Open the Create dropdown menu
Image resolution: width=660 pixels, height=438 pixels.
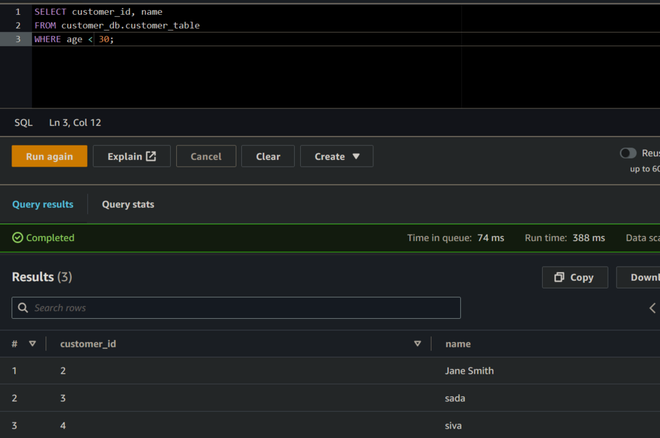336,156
